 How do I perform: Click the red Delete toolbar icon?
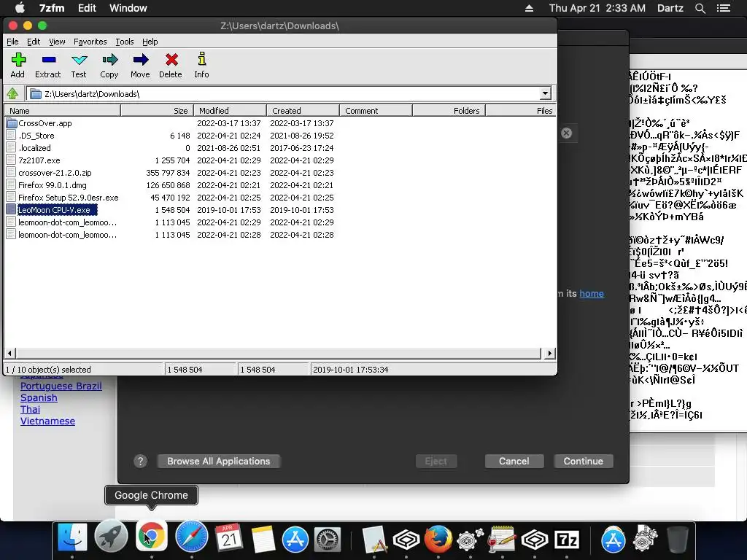pos(171,60)
